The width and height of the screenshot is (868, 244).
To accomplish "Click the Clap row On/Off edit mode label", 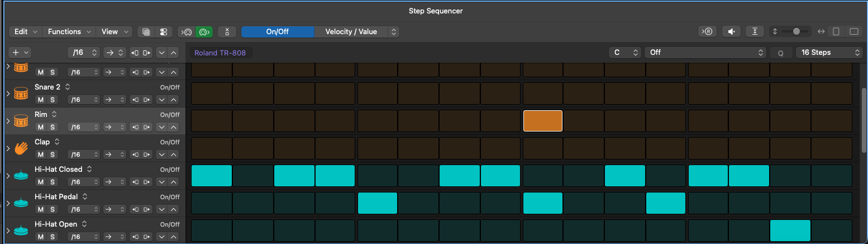I will [x=170, y=142].
